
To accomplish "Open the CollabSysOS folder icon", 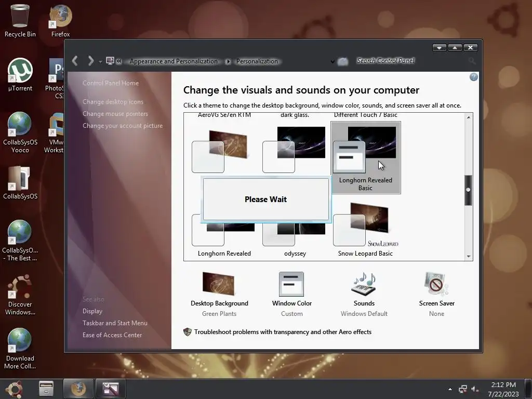I will pyautogui.click(x=20, y=182).
